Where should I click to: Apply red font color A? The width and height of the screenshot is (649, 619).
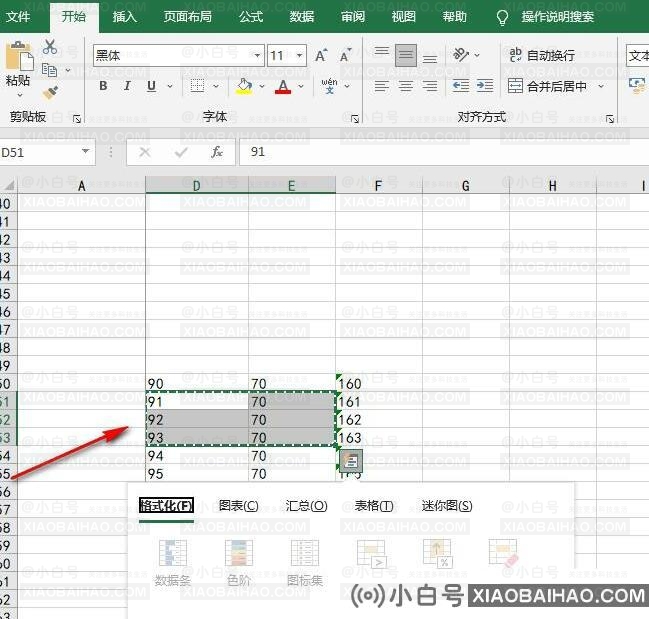(x=283, y=86)
